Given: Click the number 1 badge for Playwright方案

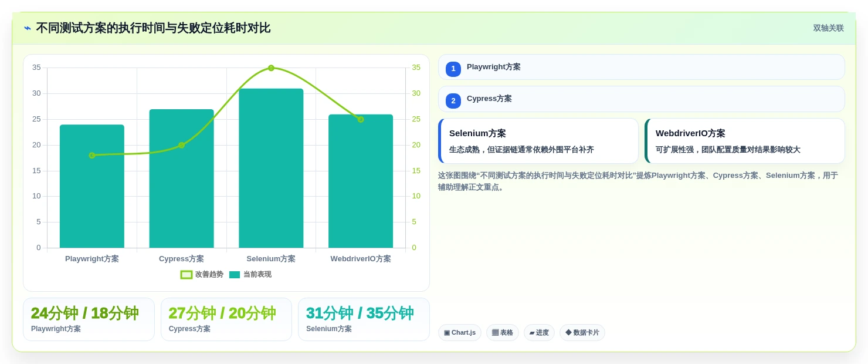Looking at the screenshot, I should click(x=453, y=69).
